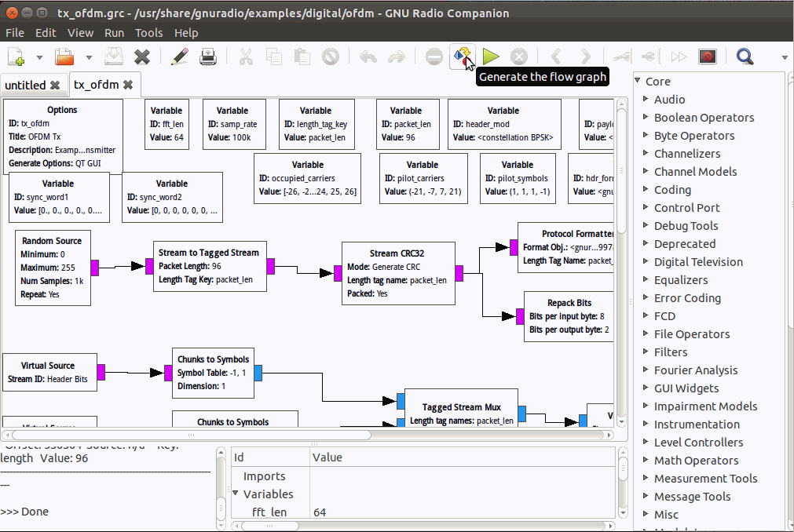The height and width of the screenshot is (532, 794).
Task: Open the recent files arrow beside Open icon
Action: (89, 57)
